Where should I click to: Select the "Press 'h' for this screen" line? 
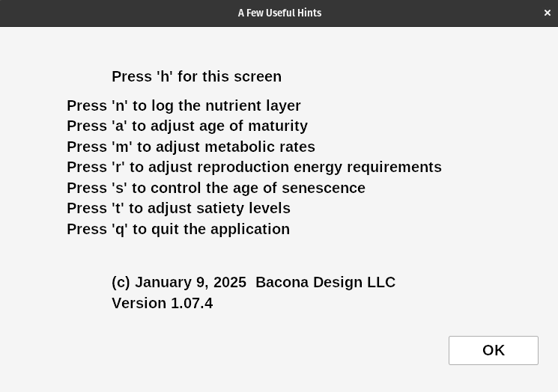196,76
